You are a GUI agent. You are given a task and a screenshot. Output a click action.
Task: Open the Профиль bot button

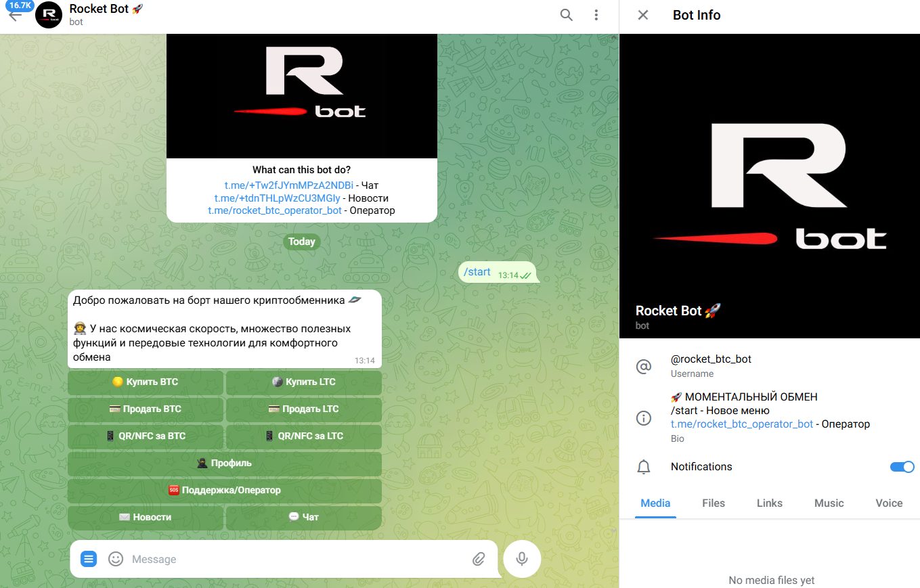pos(225,463)
